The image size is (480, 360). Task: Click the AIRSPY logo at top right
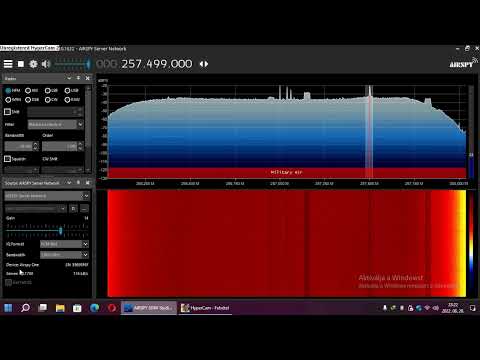pyautogui.click(x=463, y=63)
